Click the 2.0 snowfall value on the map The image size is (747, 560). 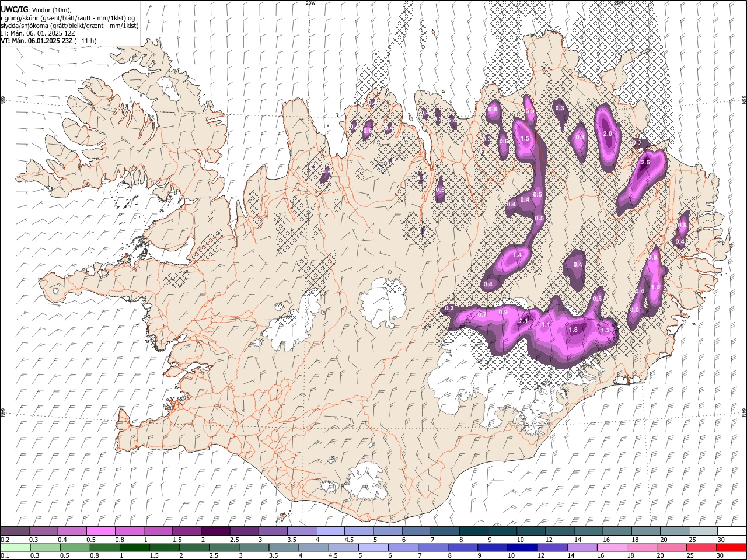(608, 134)
